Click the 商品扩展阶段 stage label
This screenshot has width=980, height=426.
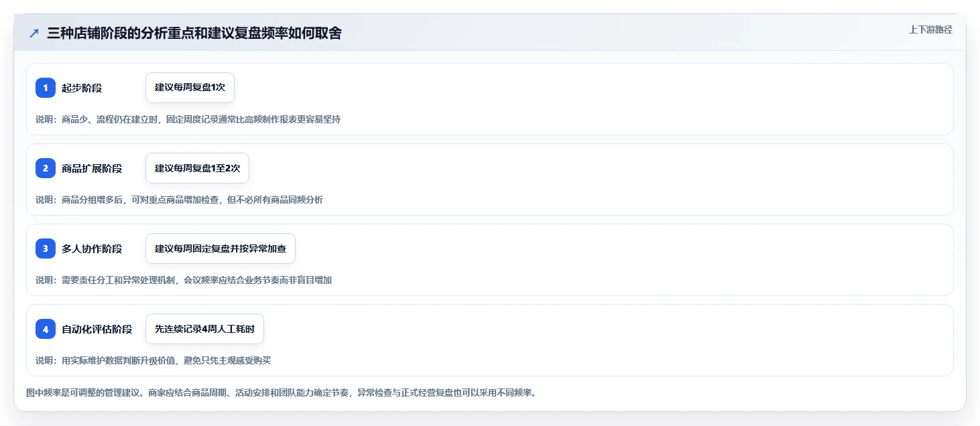(x=92, y=168)
